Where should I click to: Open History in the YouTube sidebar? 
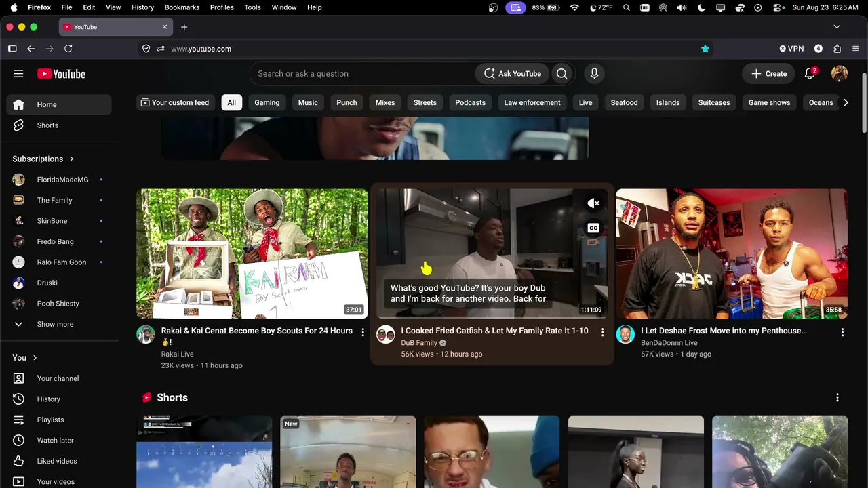pos(59,399)
